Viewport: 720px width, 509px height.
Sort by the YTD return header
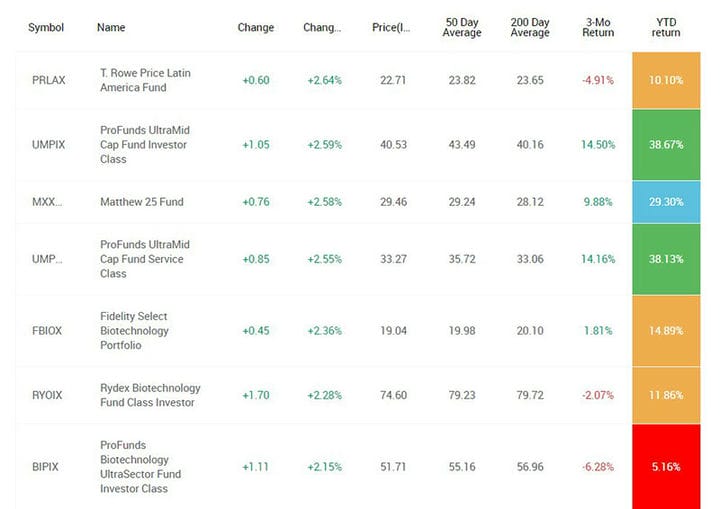[x=666, y=28]
